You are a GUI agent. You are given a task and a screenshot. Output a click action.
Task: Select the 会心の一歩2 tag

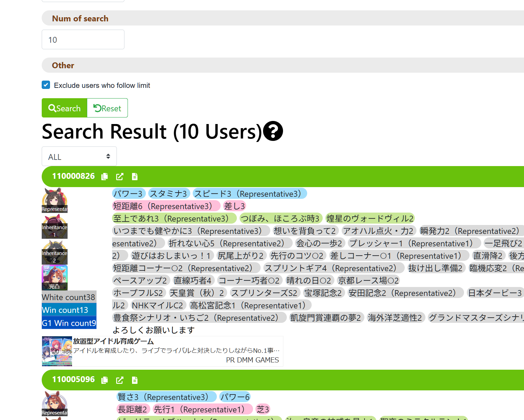pyautogui.click(x=320, y=243)
